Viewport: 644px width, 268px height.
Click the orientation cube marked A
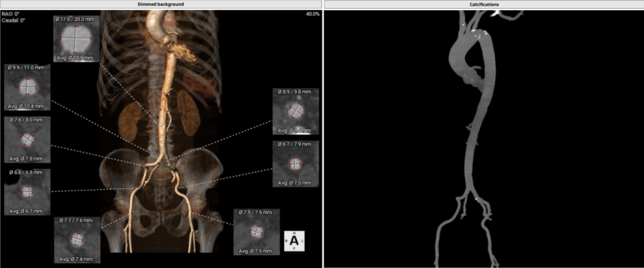(x=294, y=241)
